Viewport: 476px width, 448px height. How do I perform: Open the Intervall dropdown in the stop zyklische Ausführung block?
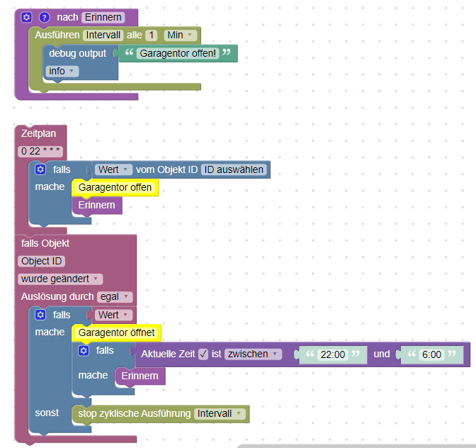pos(220,414)
